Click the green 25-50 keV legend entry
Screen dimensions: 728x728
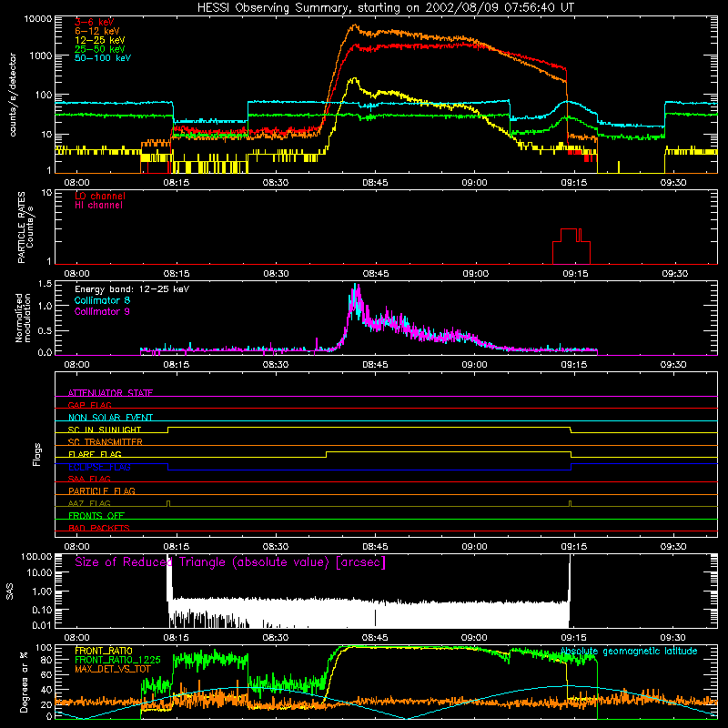point(100,49)
